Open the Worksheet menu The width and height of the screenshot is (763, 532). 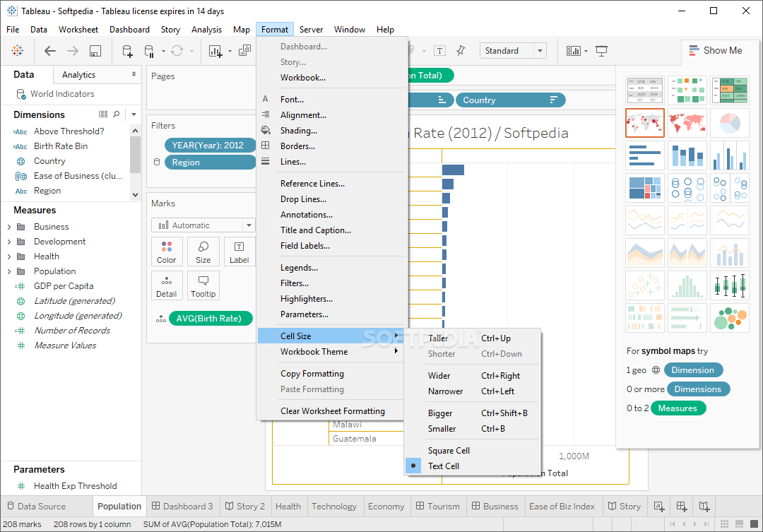coord(78,30)
